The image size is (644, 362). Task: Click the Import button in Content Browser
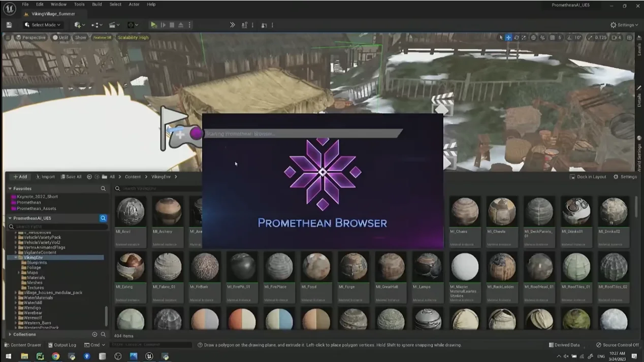[45, 177]
